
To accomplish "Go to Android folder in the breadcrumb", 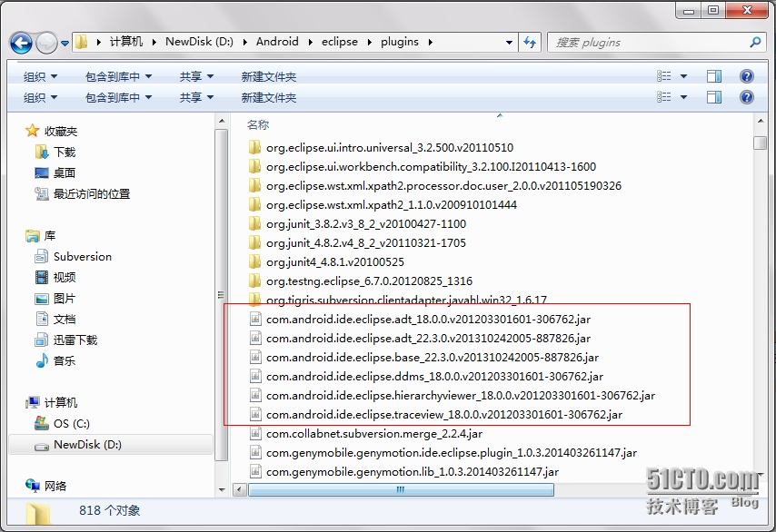I will click(277, 42).
